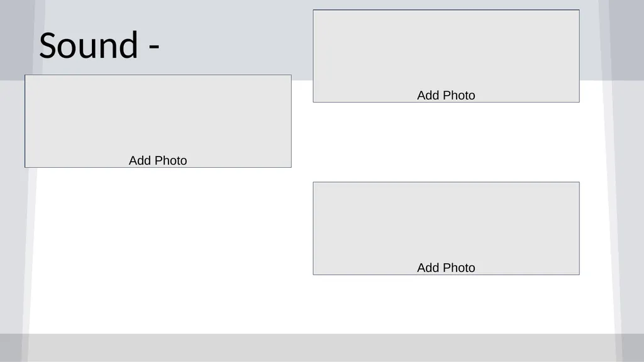Viewport: 644px width, 362px height.
Task: Click the letter S in the title
Action: click(x=48, y=45)
